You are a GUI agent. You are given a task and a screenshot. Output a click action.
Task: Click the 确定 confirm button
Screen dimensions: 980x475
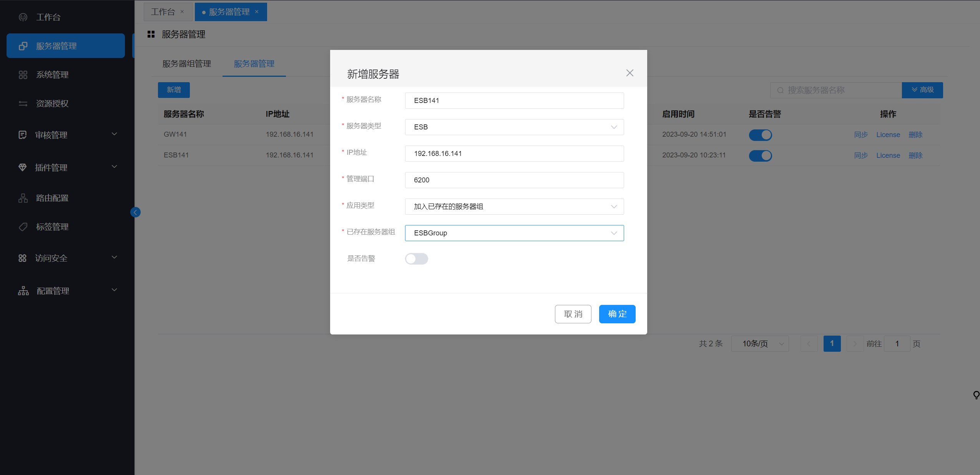click(617, 314)
